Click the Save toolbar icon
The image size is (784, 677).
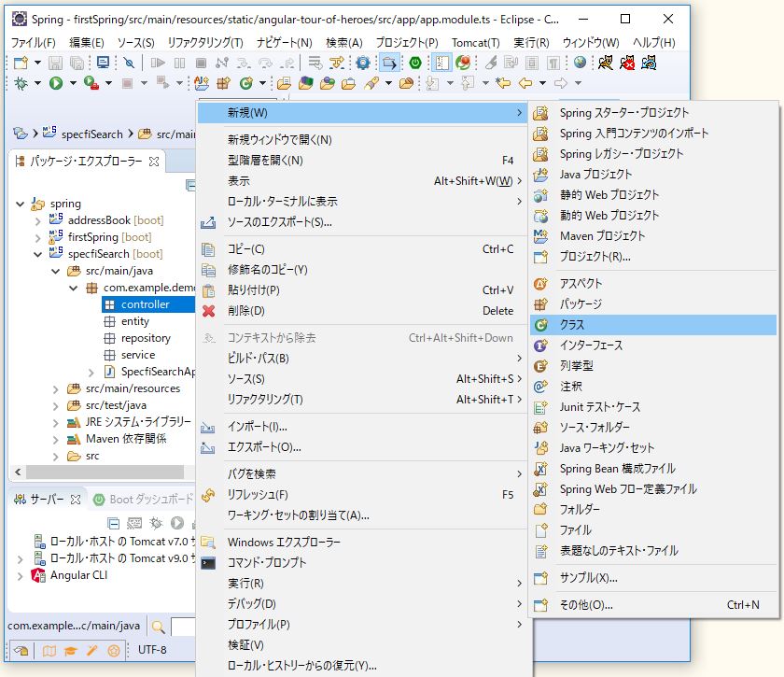tap(55, 63)
